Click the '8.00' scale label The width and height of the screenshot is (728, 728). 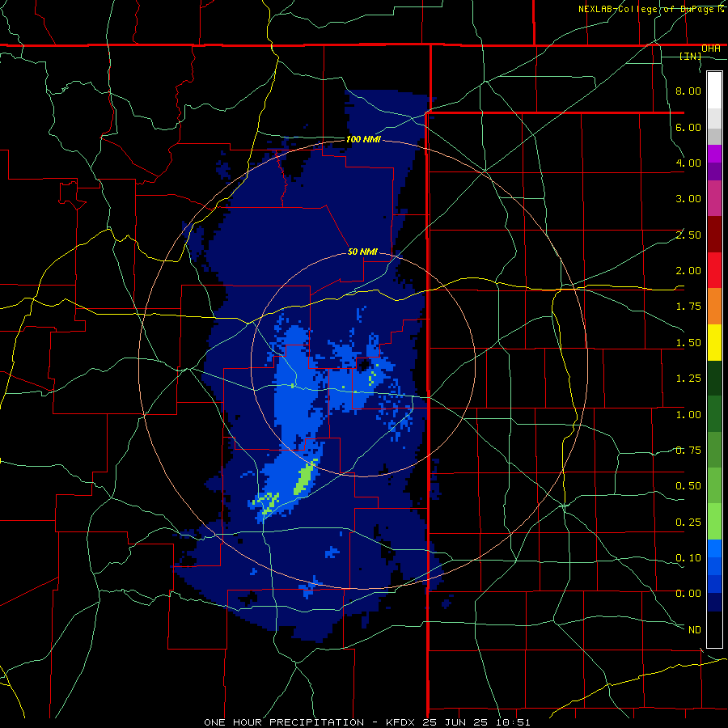[x=688, y=91]
